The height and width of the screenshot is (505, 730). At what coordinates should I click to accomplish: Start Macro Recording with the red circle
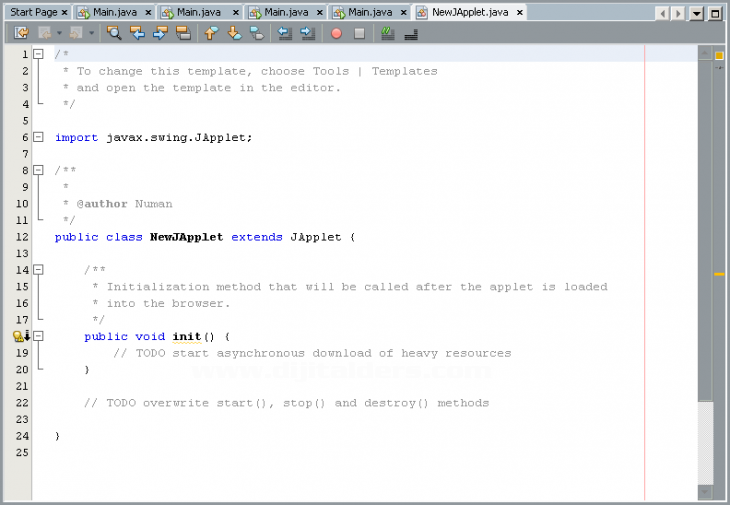pos(336,33)
